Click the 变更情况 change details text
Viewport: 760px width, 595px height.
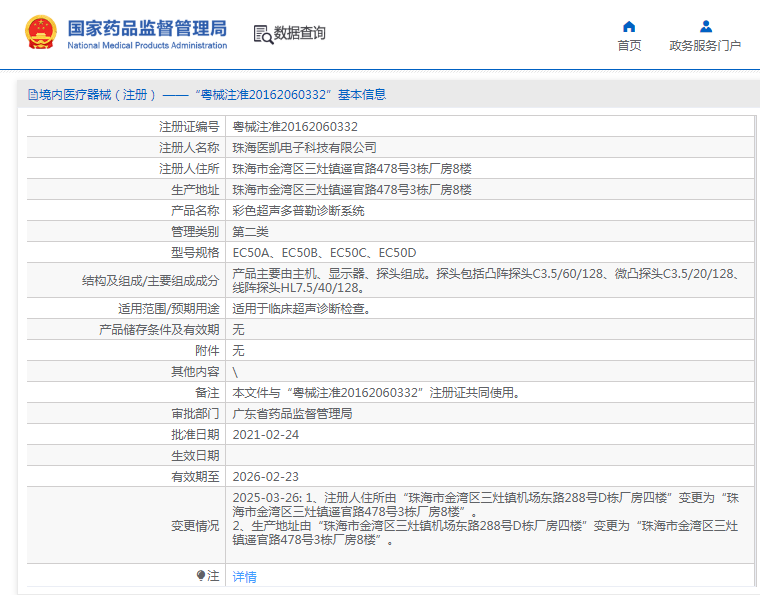(486, 519)
